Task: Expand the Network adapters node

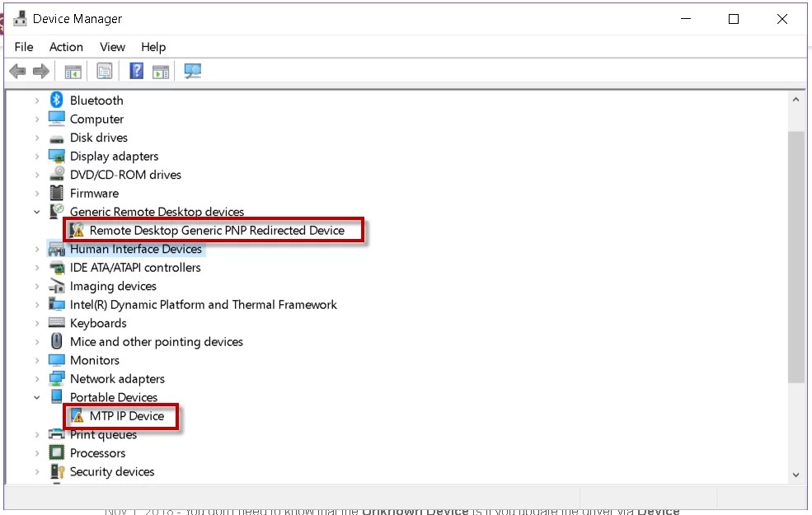Action: [37, 379]
